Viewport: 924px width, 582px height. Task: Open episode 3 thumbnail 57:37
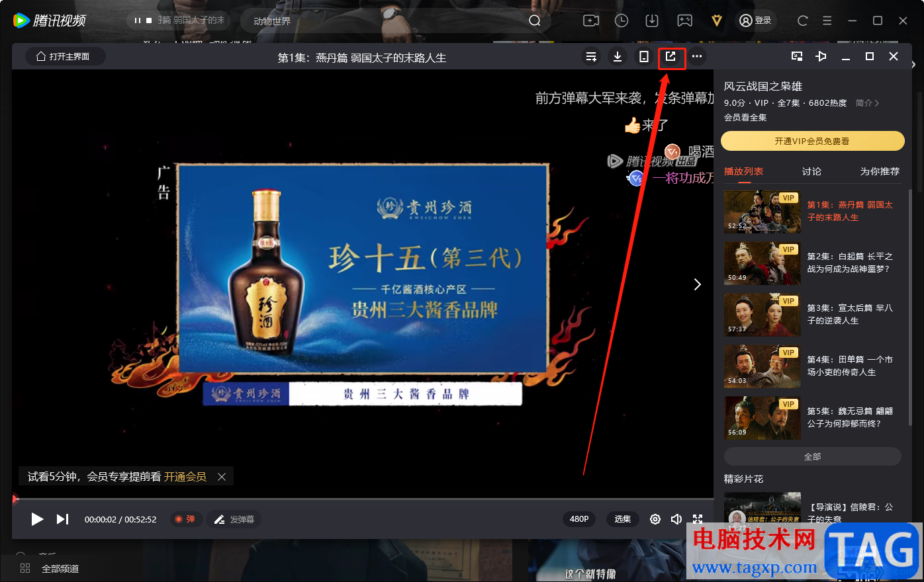762,315
